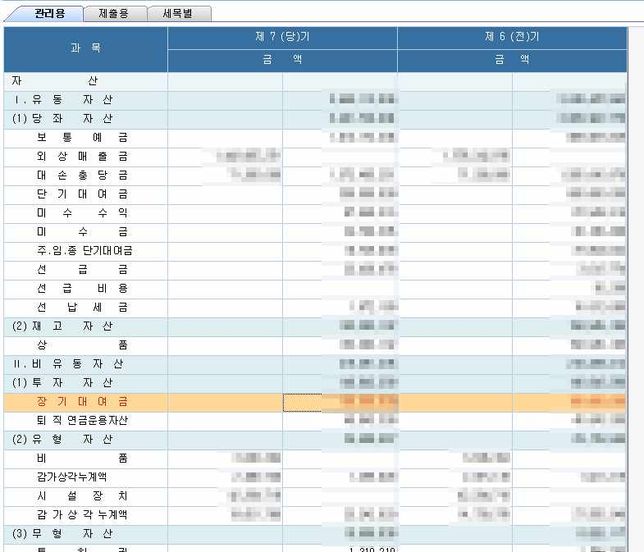Click the 제 7(당)기 column header
644x552 pixels.
pyautogui.click(x=282, y=37)
